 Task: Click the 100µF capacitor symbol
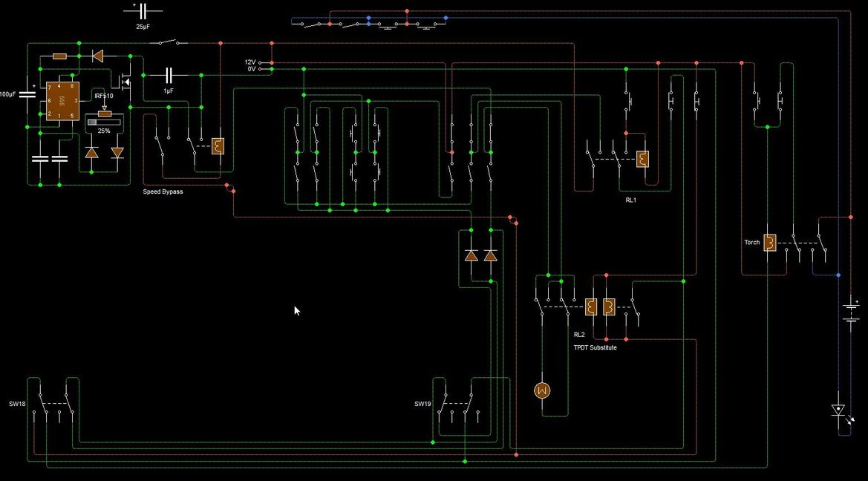(x=27, y=95)
